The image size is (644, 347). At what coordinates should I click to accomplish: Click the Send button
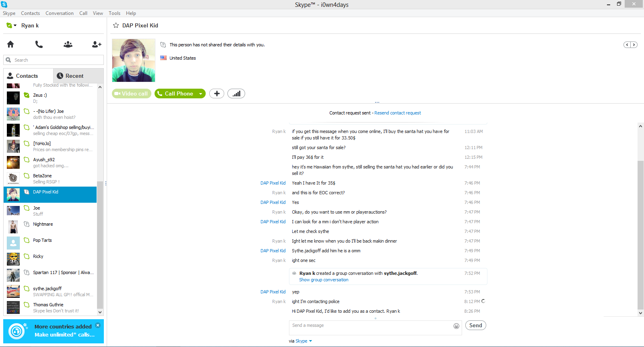475,325
